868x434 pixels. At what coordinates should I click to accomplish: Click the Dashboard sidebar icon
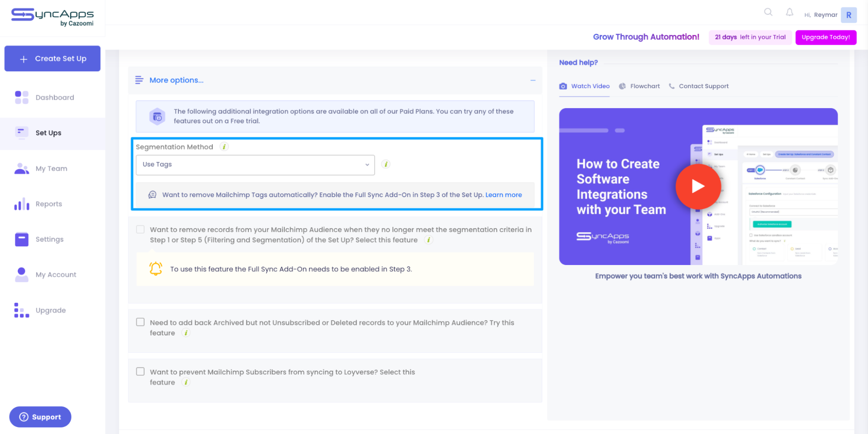pos(22,97)
